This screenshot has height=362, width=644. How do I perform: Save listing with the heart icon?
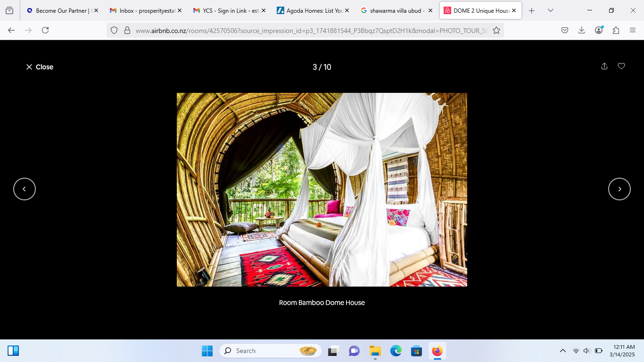[x=621, y=66]
